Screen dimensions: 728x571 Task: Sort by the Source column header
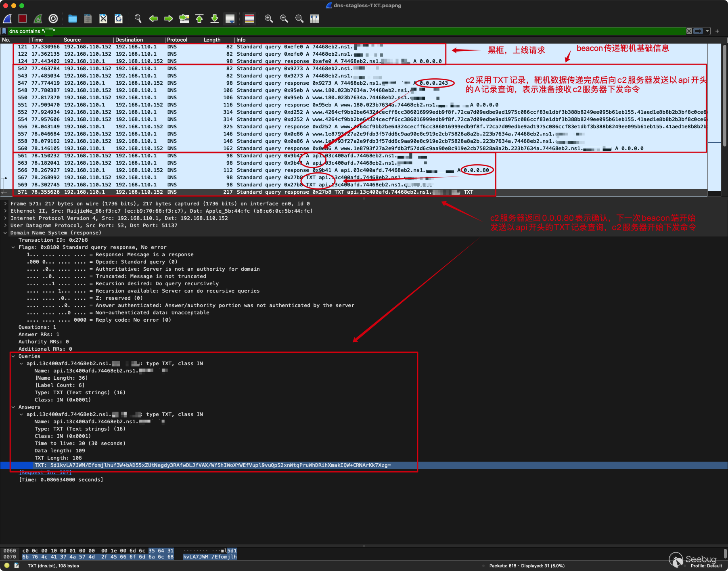[x=72, y=40]
